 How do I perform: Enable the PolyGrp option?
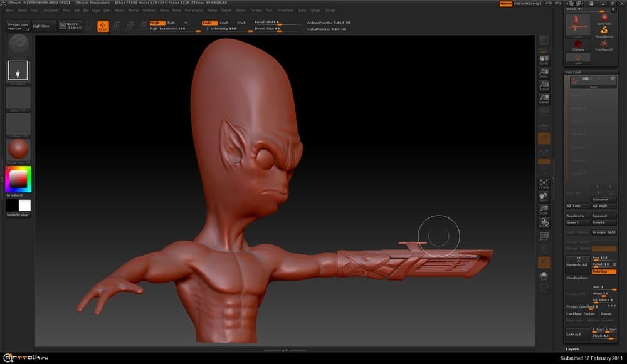[x=603, y=271]
